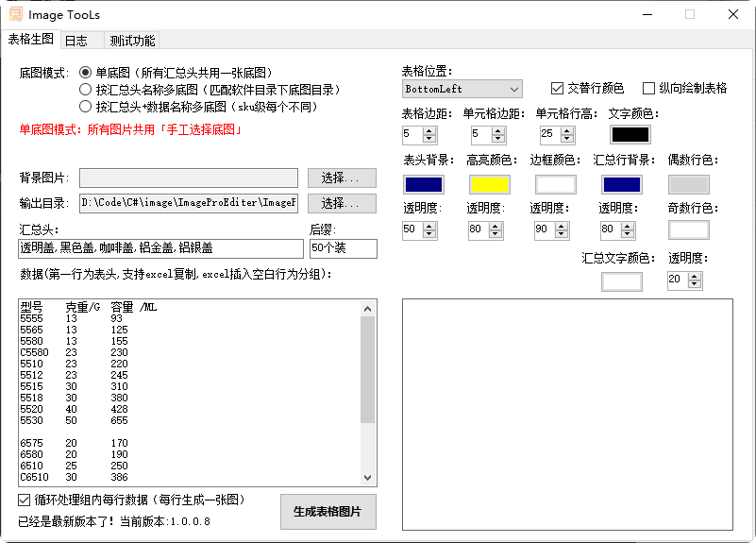Increase 表格边距 value with up arrow
This screenshot has height=543, width=756.
pos(429,130)
